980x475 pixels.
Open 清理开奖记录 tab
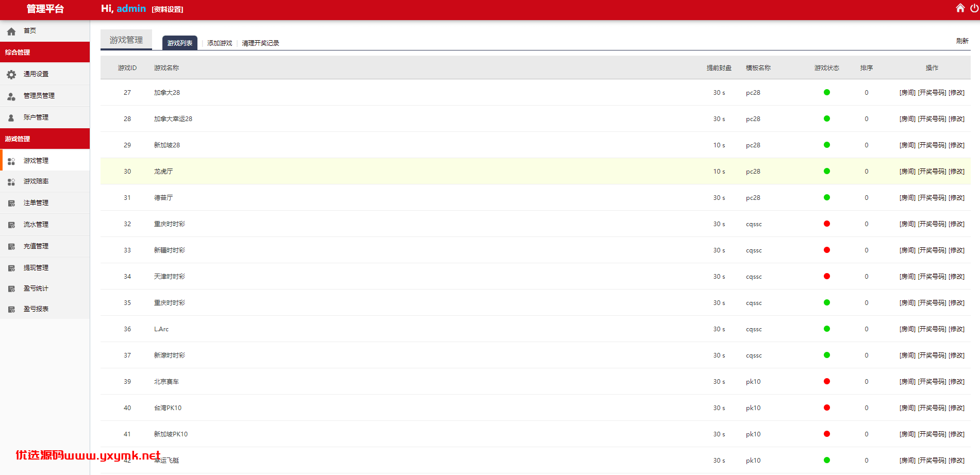(x=260, y=43)
